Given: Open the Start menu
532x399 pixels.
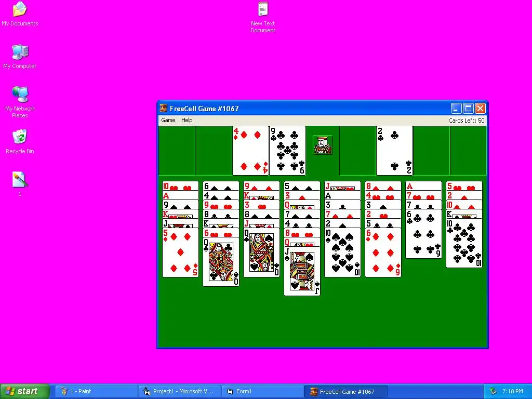Looking at the screenshot, I should pyautogui.click(x=25, y=391).
